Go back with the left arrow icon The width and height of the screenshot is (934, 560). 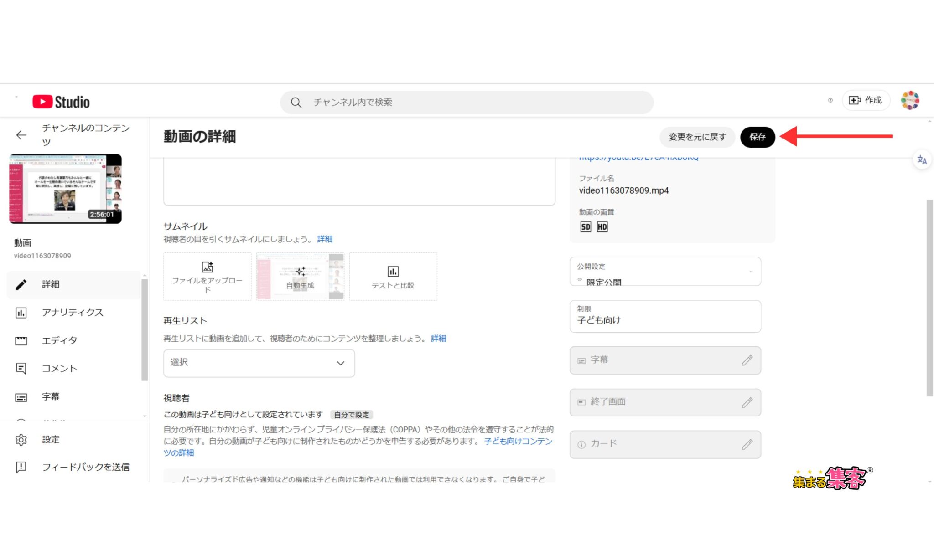[x=21, y=135]
